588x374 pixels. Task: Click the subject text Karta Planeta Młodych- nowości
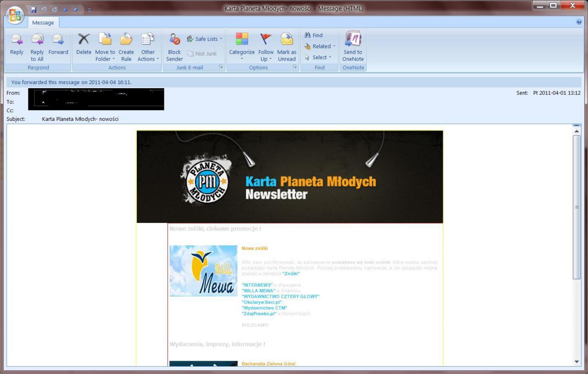click(80, 119)
